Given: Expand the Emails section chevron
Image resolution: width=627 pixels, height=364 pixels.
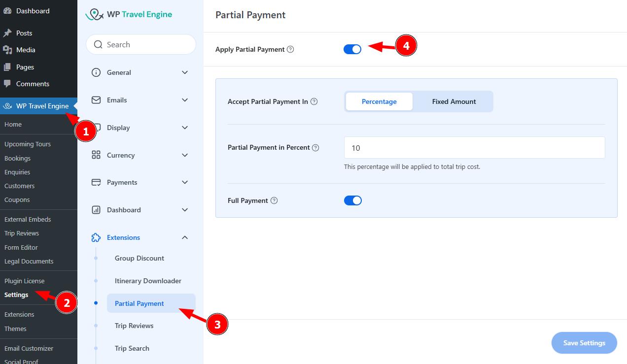Looking at the screenshot, I should coord(185,100).
